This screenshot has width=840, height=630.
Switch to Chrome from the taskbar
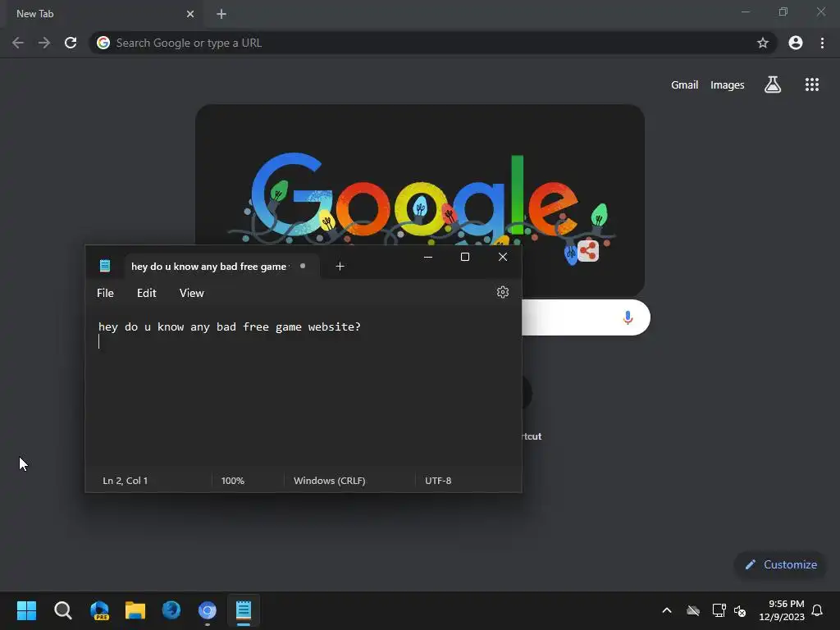[x=208, y=610]
